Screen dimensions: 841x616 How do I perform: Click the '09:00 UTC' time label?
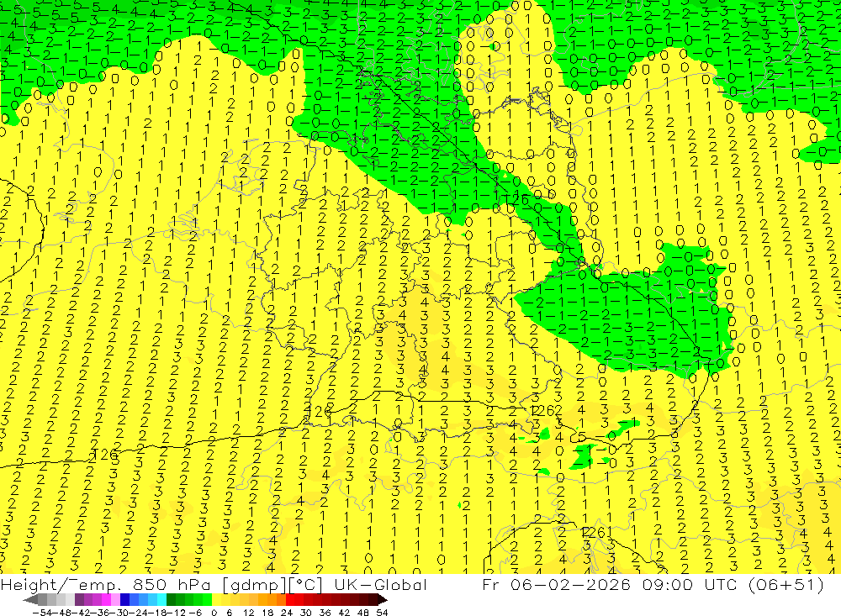click(691, 584)
